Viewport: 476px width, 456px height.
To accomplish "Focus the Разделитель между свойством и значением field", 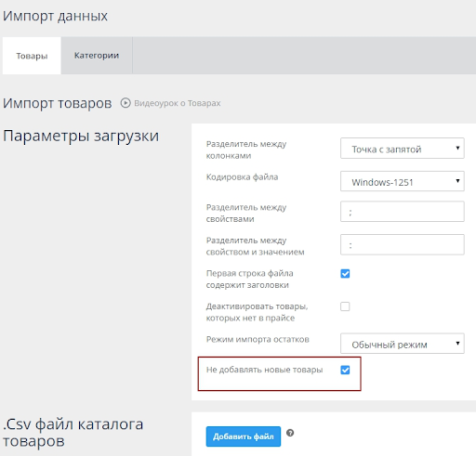I will 403,244.
